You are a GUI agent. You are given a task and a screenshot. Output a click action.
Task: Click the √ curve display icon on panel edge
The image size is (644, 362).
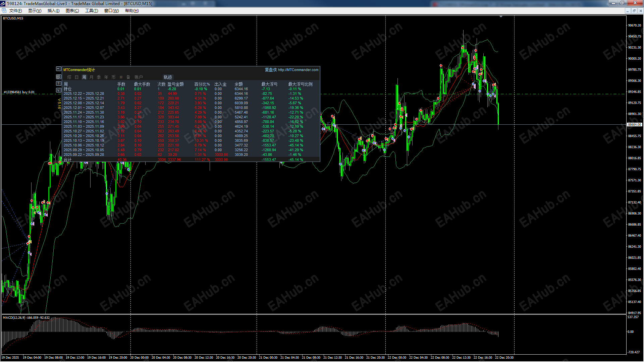(x=58, y=90)
